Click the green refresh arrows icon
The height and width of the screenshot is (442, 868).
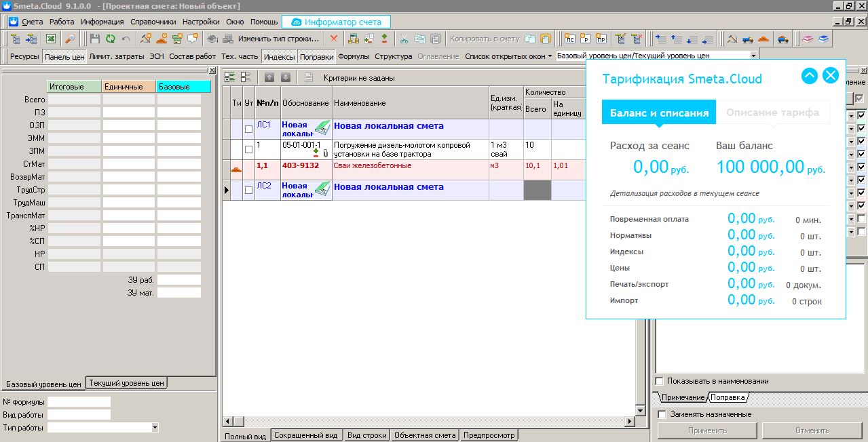coord(110,39)
